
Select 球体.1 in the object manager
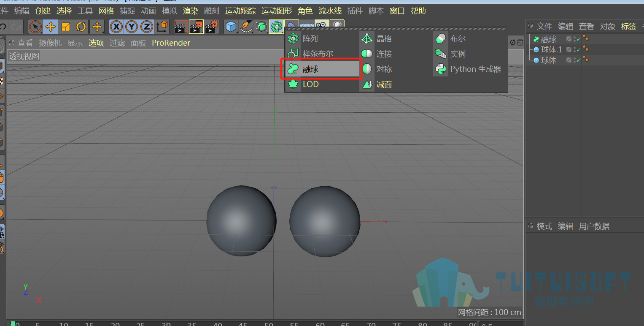[552, 50]
